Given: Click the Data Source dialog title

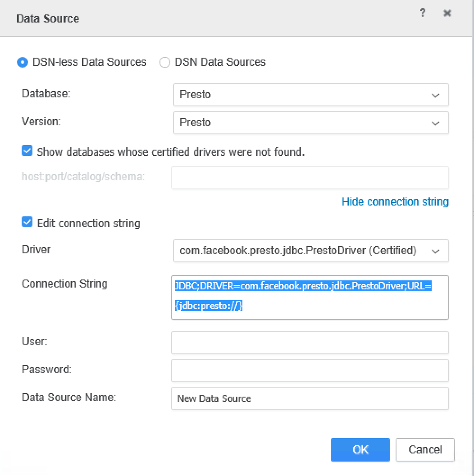Looking at the screenshot, I should pos(48,18).
